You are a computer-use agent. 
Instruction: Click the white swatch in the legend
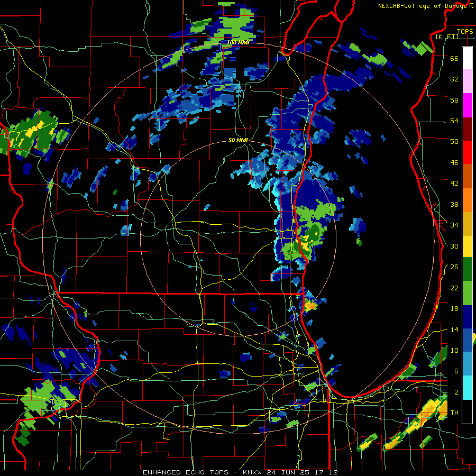(467, 58)
